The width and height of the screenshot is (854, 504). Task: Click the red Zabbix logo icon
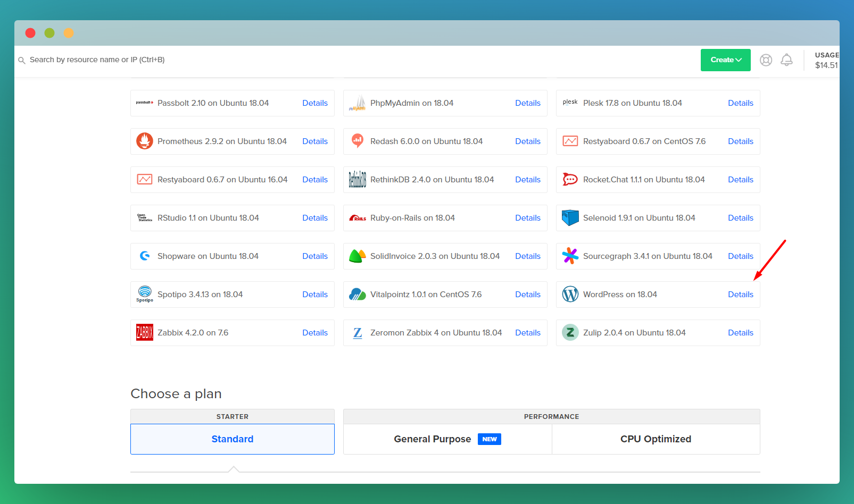(145, 333)
